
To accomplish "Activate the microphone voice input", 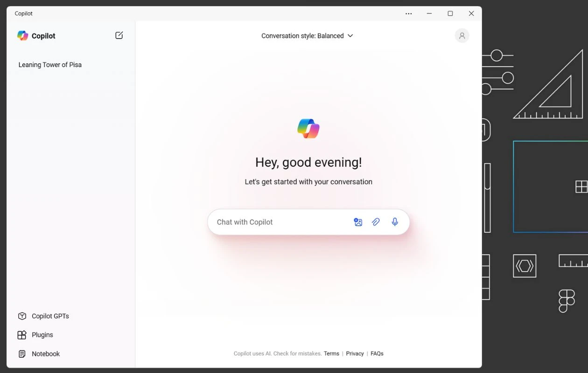I will tap(395, 222).
